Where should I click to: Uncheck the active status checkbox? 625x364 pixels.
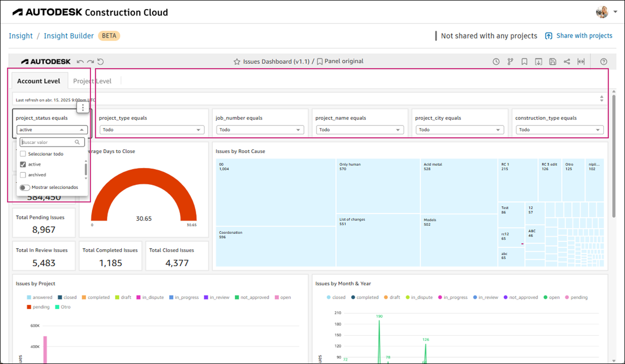pyautogui.click(x=22, y=164)
